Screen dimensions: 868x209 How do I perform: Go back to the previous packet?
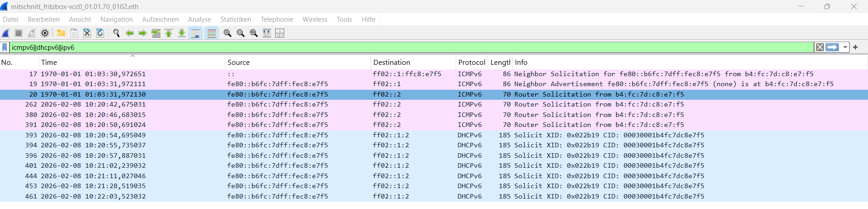click(x=130, y=33)
